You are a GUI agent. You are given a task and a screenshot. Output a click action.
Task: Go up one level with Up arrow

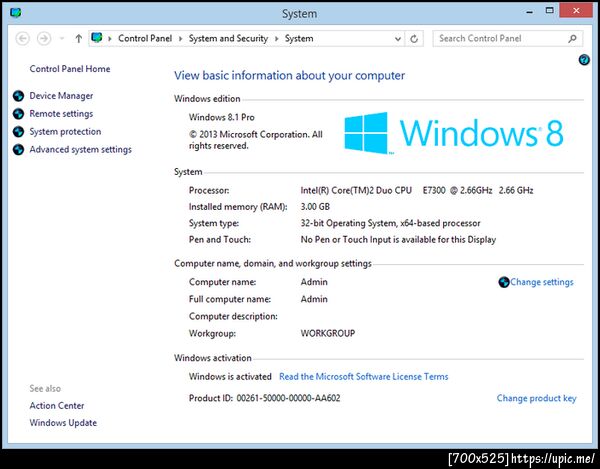pos(78,39)
